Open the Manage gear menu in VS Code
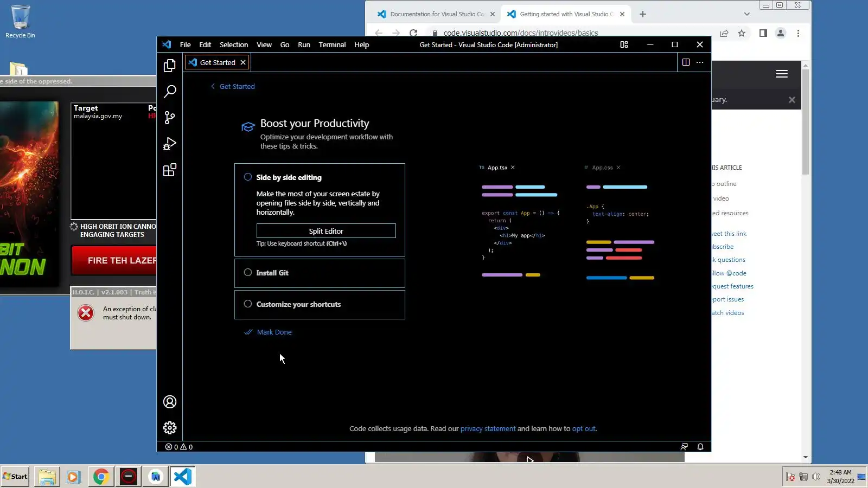868x488 pixels. tap(170, 428)
